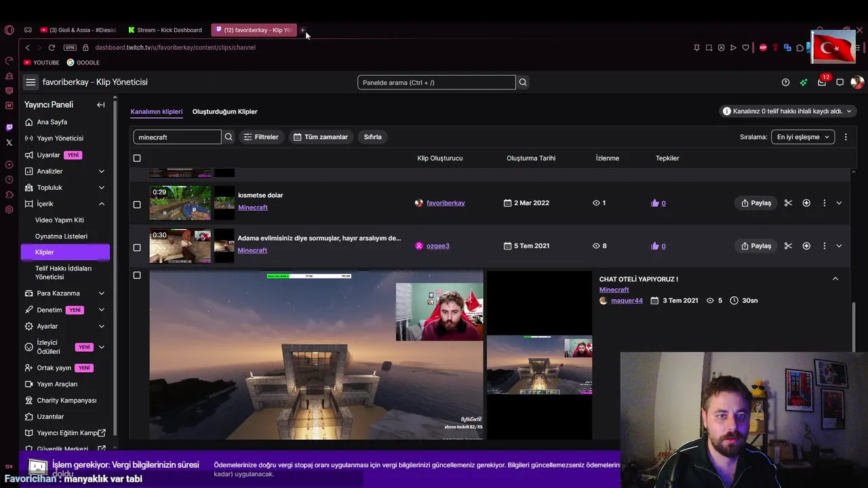Edit the ozgee3 clip with scissors icon

click(788, 245)
